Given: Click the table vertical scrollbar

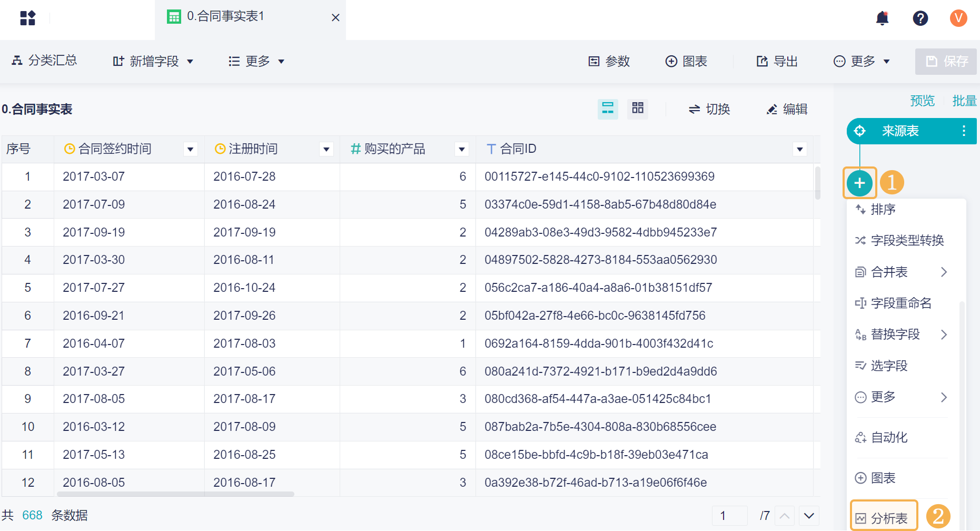Looking at the screenshot, I should 817,183.
